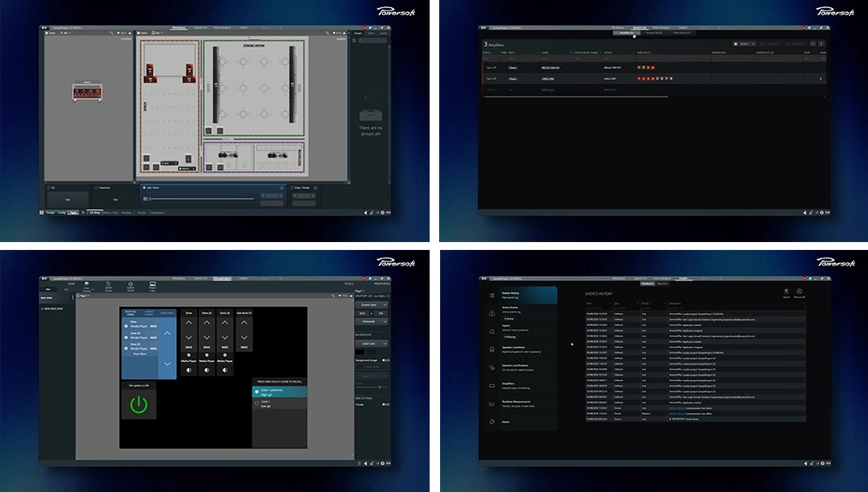Click the green power icon in Views Designer
This screenshot has width=868, height=492.
coord(138,404)
